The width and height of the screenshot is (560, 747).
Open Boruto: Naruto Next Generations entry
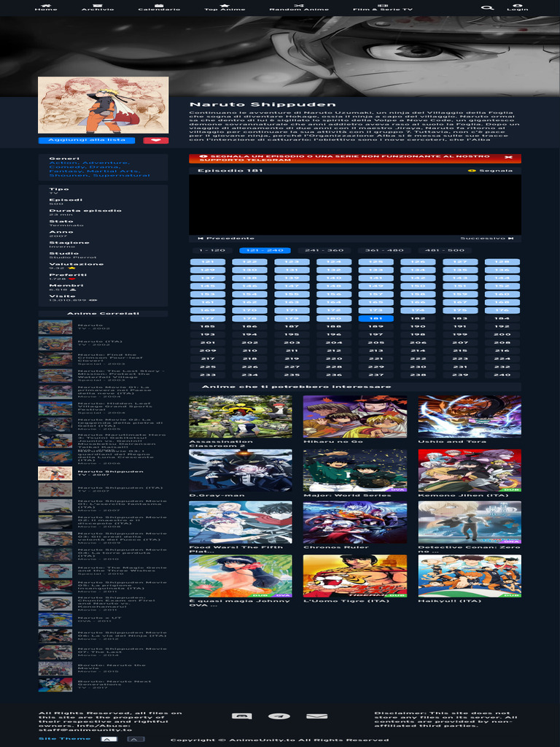103,684
